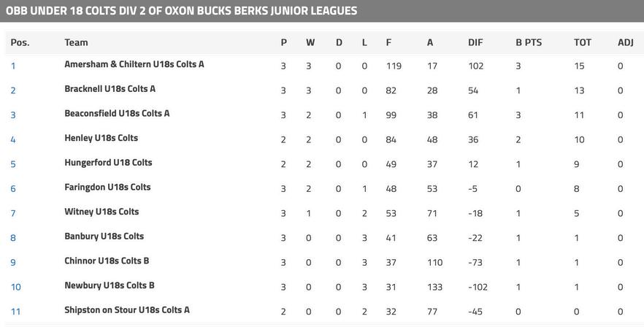Select Beaconsfield U18s Colts A row
Screen dimensions: 644x327
117,113
